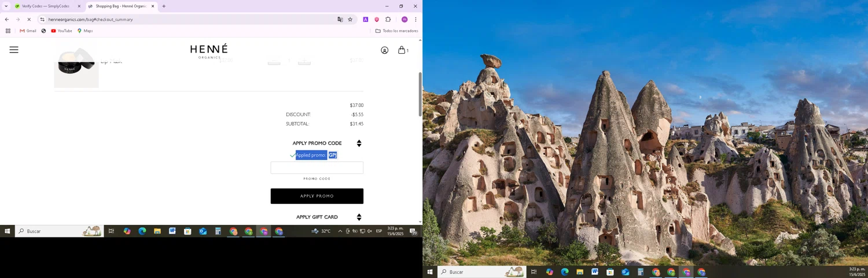Open the purple A extension
Screen dimensions: 868x278
click(366, 20)
